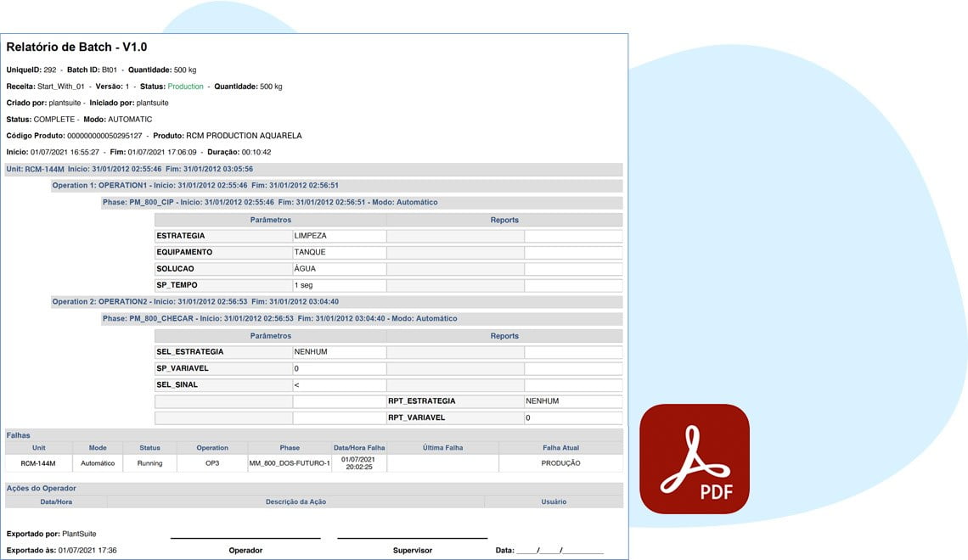Click the MM_800_DOS-FUTURO-1 phase cell
Screen dimensions: 968x560
290,463
